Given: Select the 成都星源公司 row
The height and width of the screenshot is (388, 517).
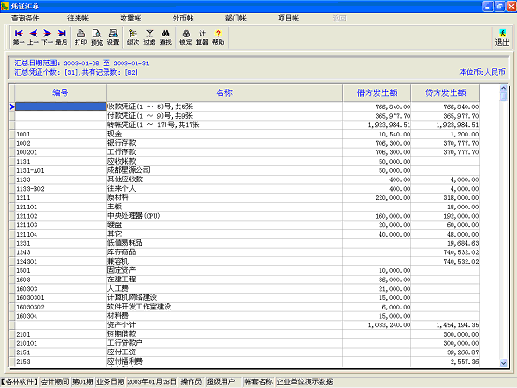Looking at the screenshot, I should (247, 170).
